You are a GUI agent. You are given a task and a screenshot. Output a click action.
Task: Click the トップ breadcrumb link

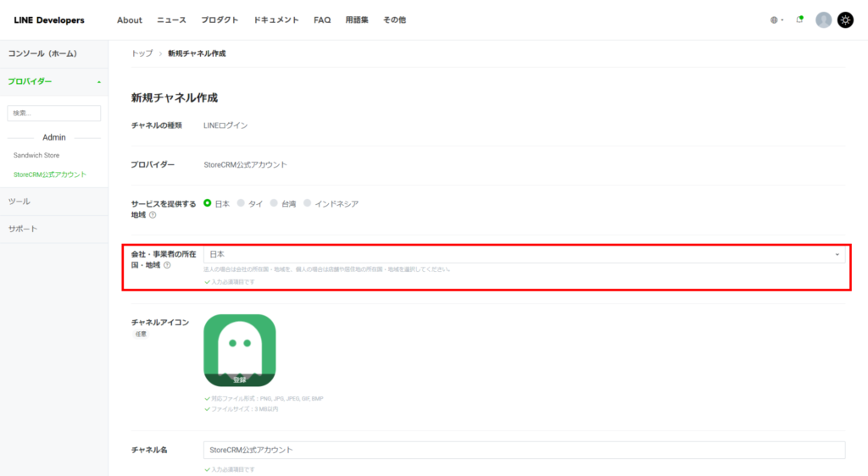pos(142,53)
